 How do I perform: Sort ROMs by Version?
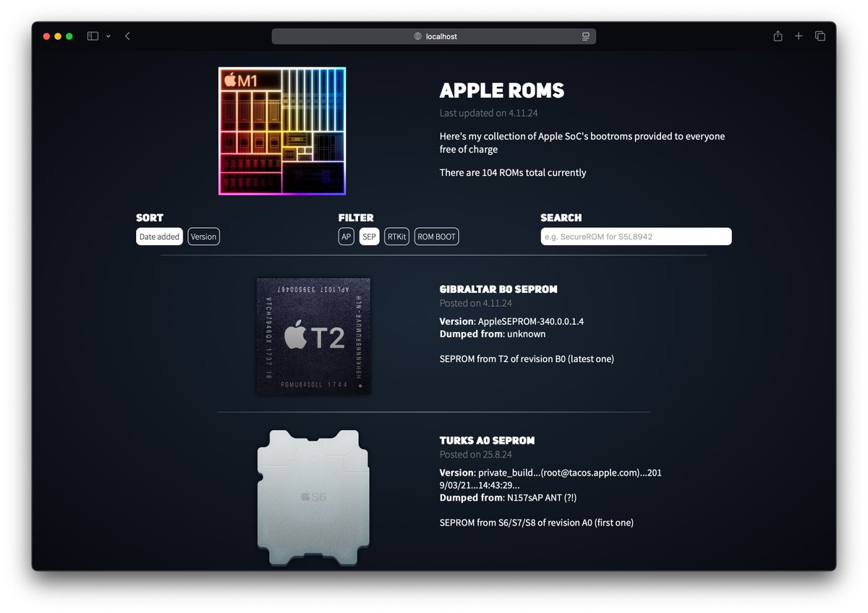(x=203, y=237)
